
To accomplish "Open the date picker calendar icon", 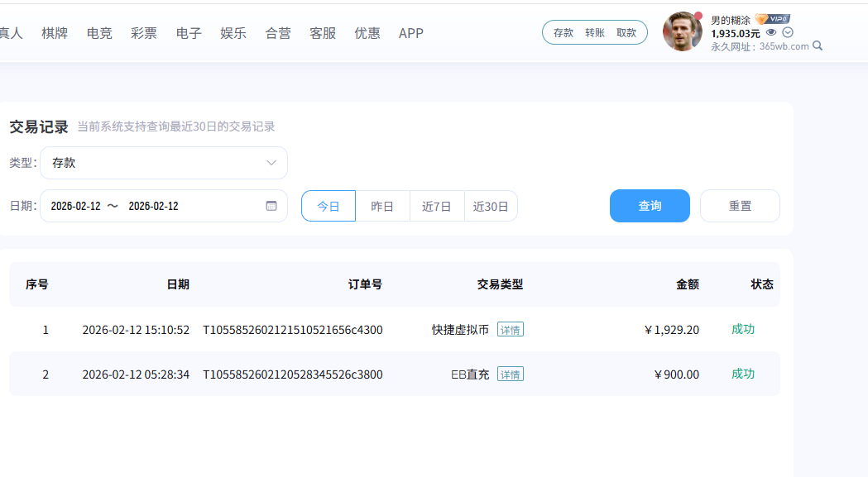I will click(x=271, y=206).
